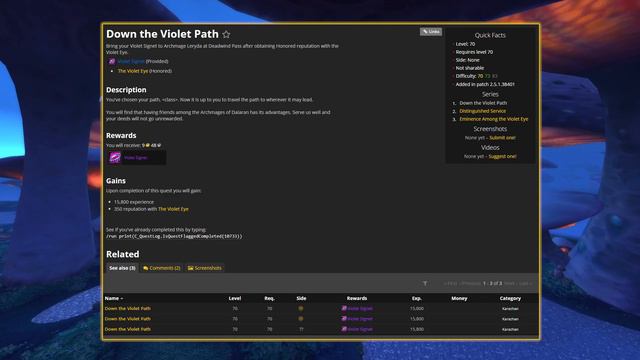Click the Suggest one! videos link

pyautogui.click(x=502, y=156)
